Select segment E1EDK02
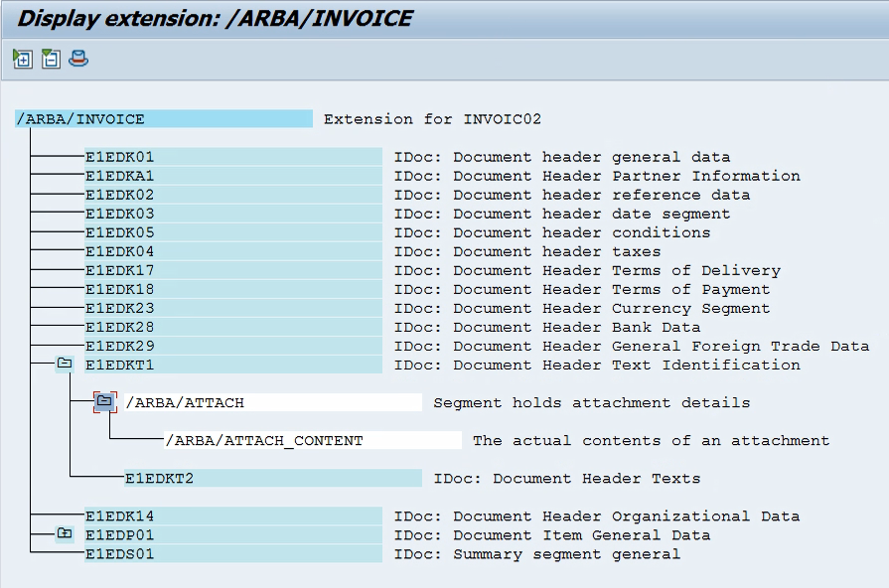 pyautogui.click(x=233, y=195)
